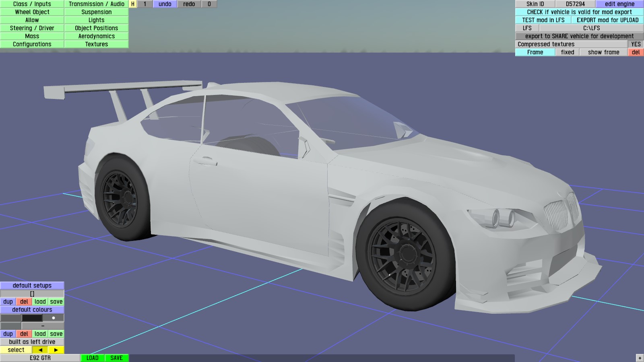Open the edit engine editor
Screen dimensions: 644x362
[620, 4]
